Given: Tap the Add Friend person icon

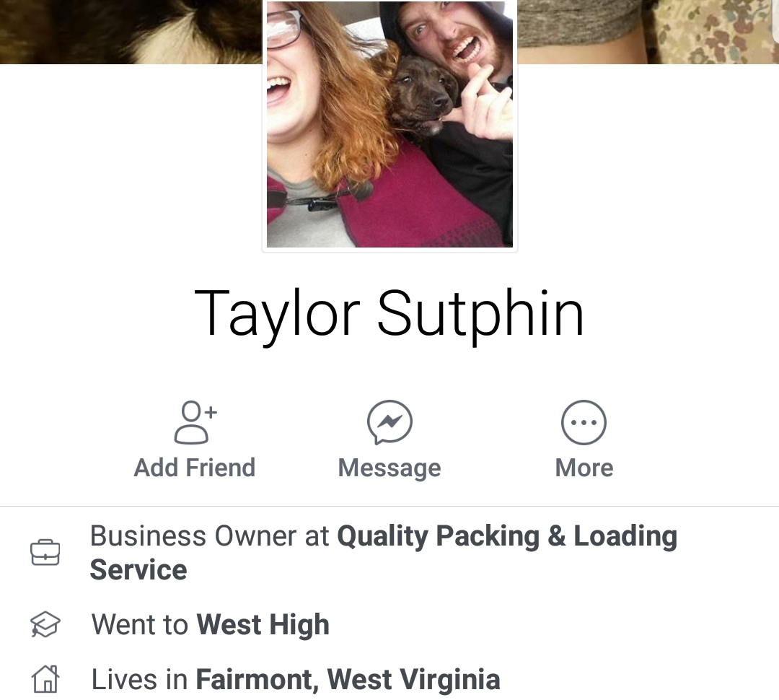Looking at the screenshot, I should point(195,422).
